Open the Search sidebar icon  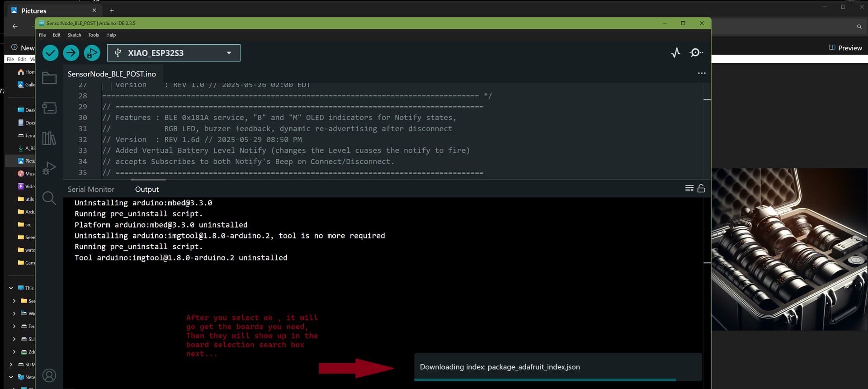coord(49,198)
